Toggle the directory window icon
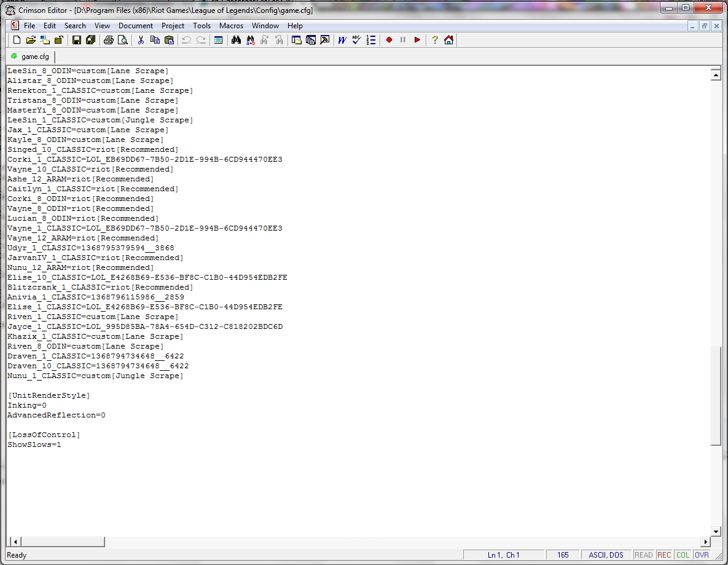Image resolution: width=728 pixels, height=565 pixels. coord(296,40)
